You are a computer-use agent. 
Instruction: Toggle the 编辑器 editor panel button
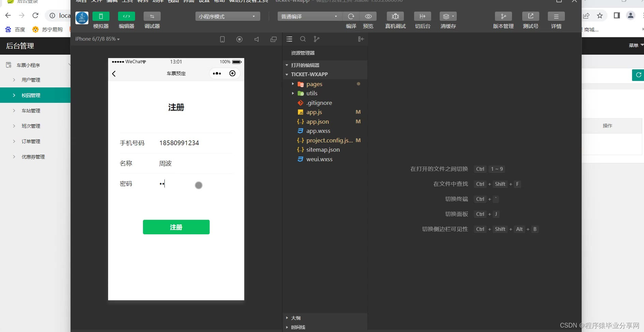click(x=127, y=16)
